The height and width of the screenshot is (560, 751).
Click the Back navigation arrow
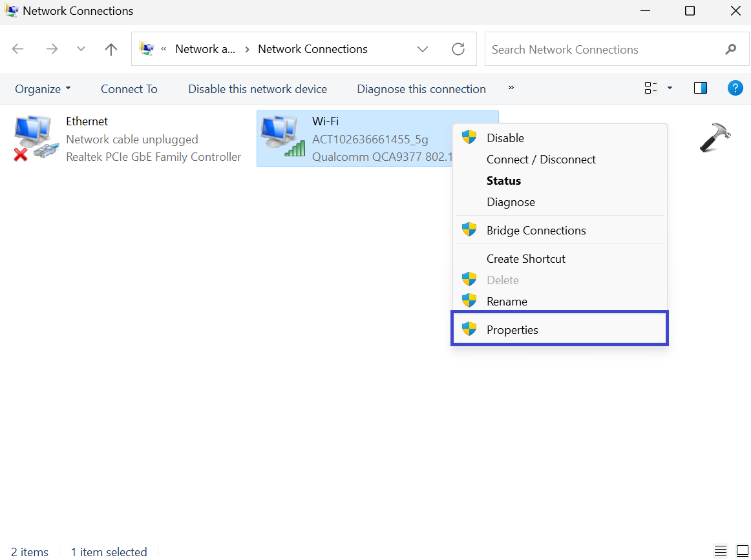(18, 49)
